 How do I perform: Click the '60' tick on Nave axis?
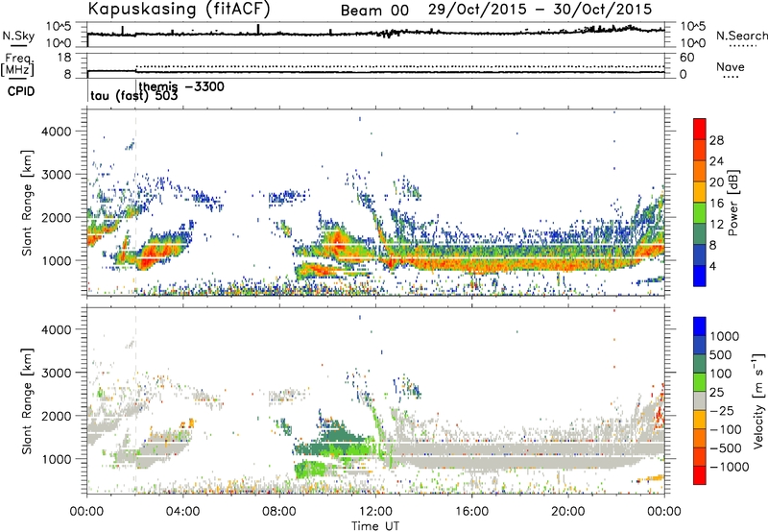point(686,58)
